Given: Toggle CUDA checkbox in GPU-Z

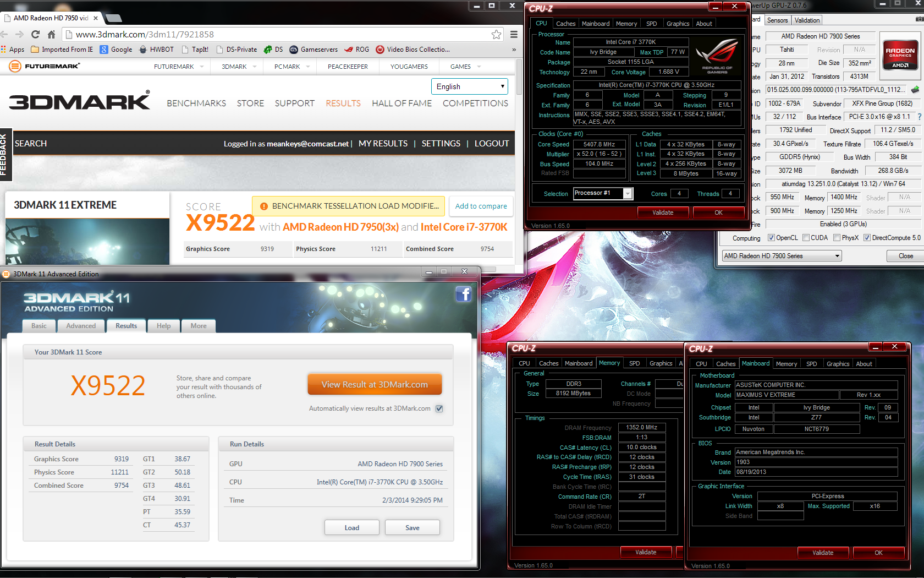Looking at the screenshot, I should pyautogui.click(x=806, y=238).
